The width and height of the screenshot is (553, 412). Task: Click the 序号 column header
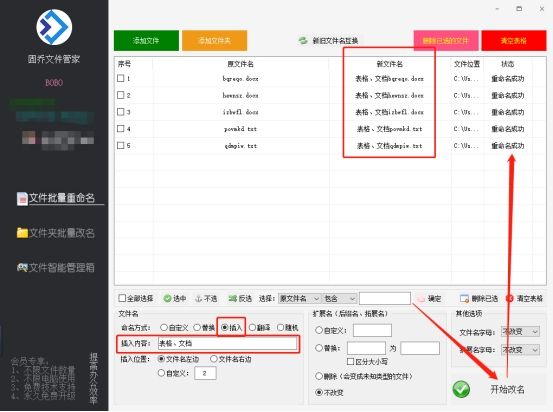[124, 64]
